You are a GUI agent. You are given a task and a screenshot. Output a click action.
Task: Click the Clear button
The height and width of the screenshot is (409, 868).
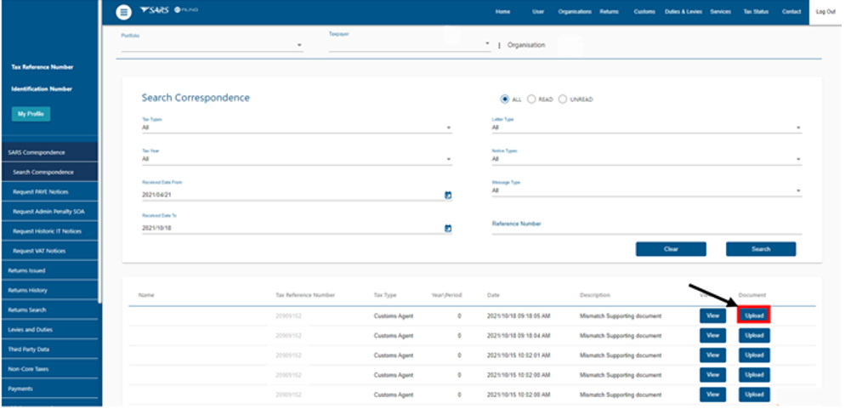[671, 249]
